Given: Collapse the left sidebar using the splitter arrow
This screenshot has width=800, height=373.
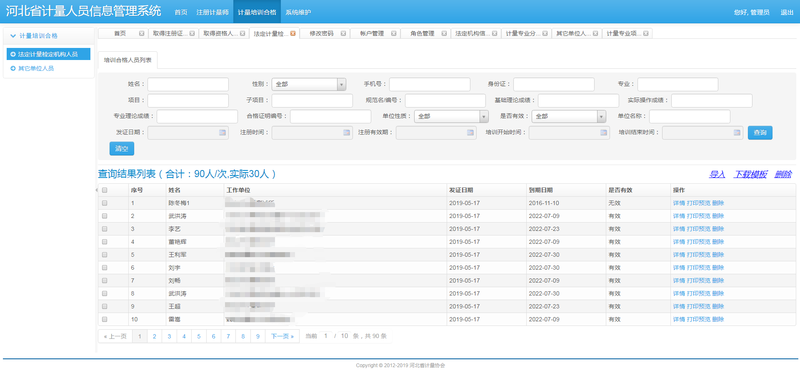Looking at the screenshot, I should (x=96, y=190).
